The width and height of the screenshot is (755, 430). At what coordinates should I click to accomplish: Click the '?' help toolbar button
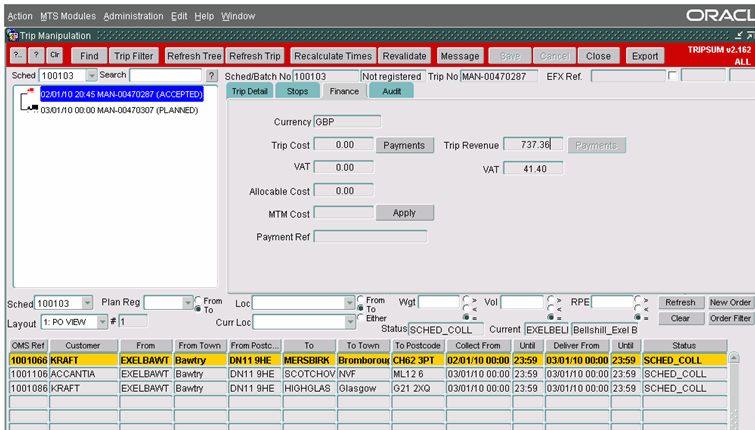(x=36, y=56)
